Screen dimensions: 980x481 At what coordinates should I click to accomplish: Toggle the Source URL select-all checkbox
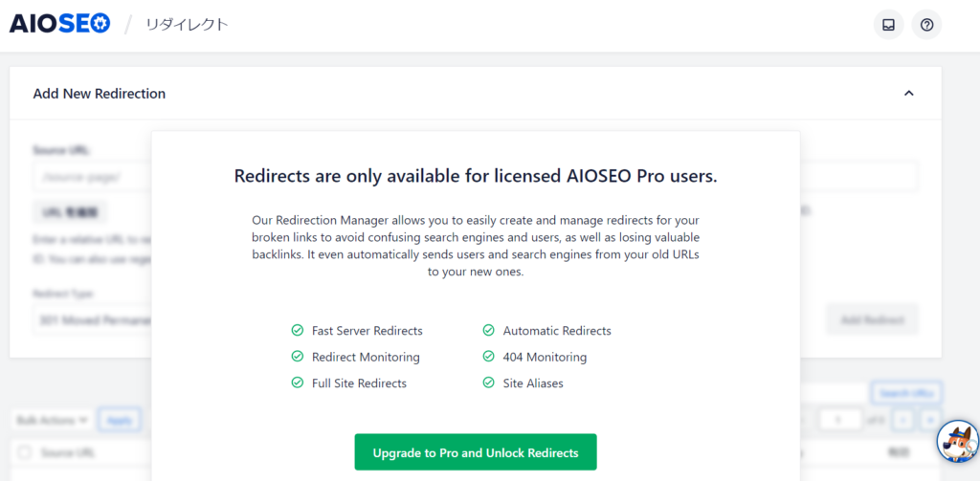25,452
